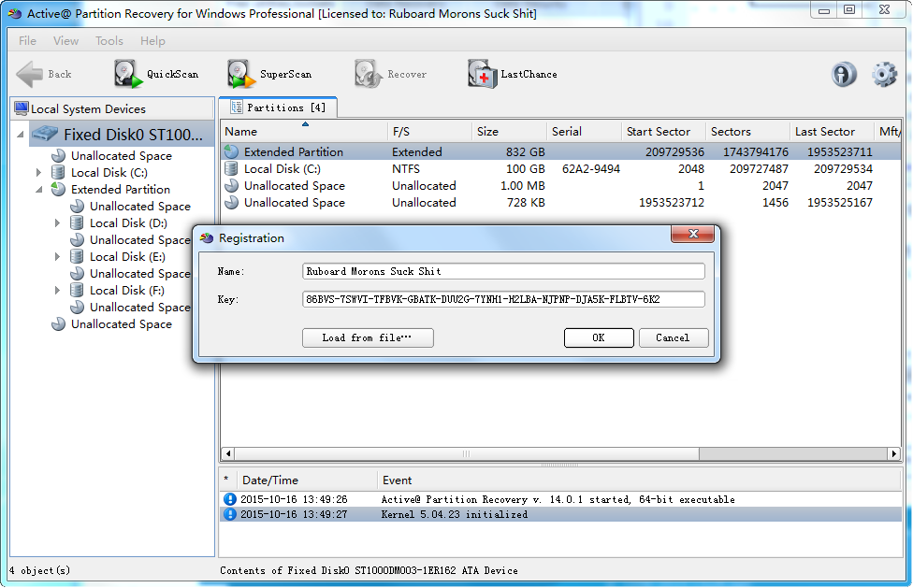913x588 pixels.
Task: Click the Back arrow icon
Action: click(30, 74)
